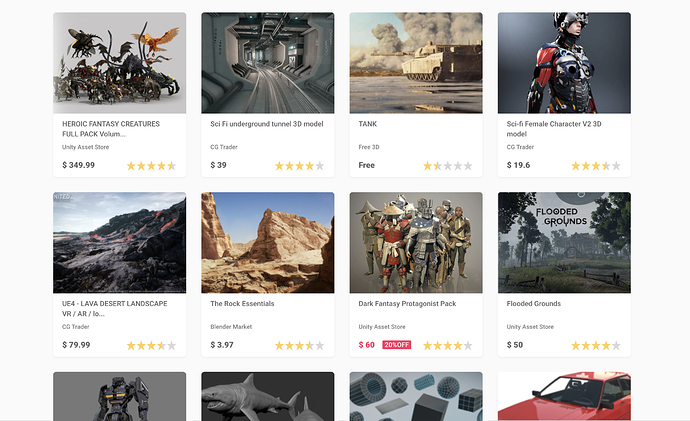
Task: Click the $ 349.99 price label
Action: [78, 165]
